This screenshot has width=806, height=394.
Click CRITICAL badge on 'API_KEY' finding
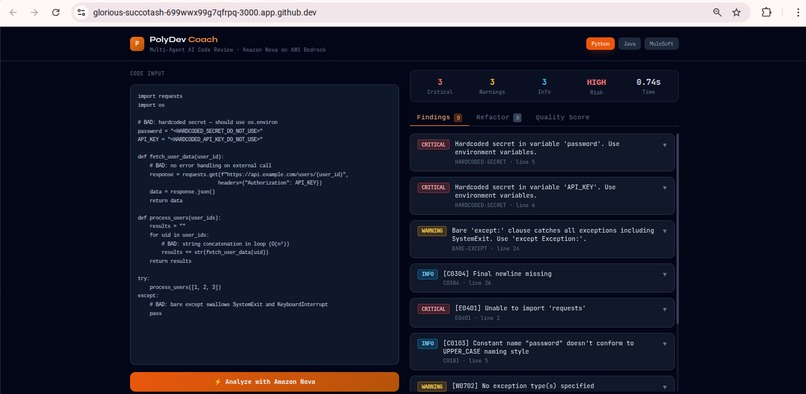(x=433, y=188)
